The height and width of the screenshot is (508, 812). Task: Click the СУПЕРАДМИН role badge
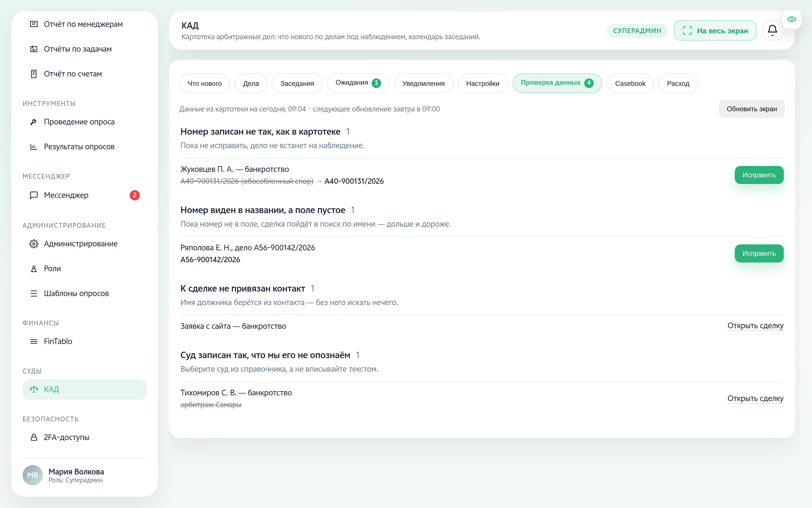click(637, 30)
